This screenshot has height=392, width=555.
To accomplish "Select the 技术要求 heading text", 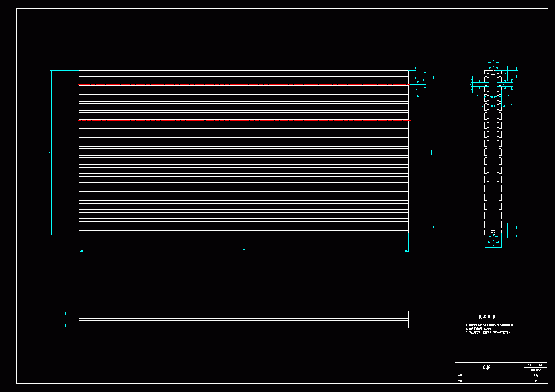I will tap(487, 317).
